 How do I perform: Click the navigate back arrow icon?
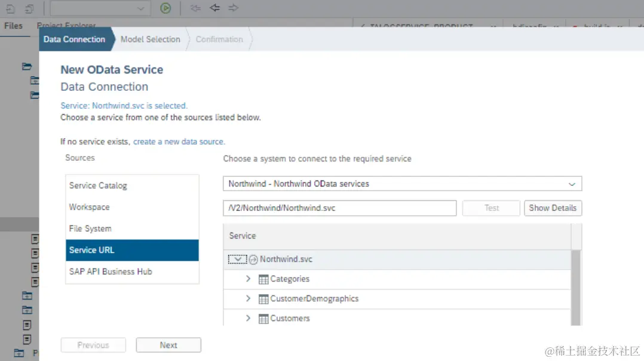(x=214, y=8)
